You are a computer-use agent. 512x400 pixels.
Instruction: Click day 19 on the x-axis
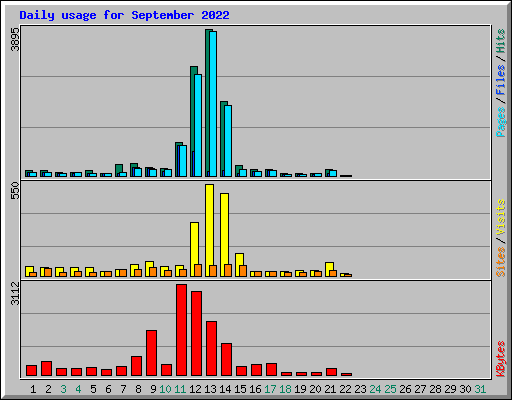coord(300,389)
